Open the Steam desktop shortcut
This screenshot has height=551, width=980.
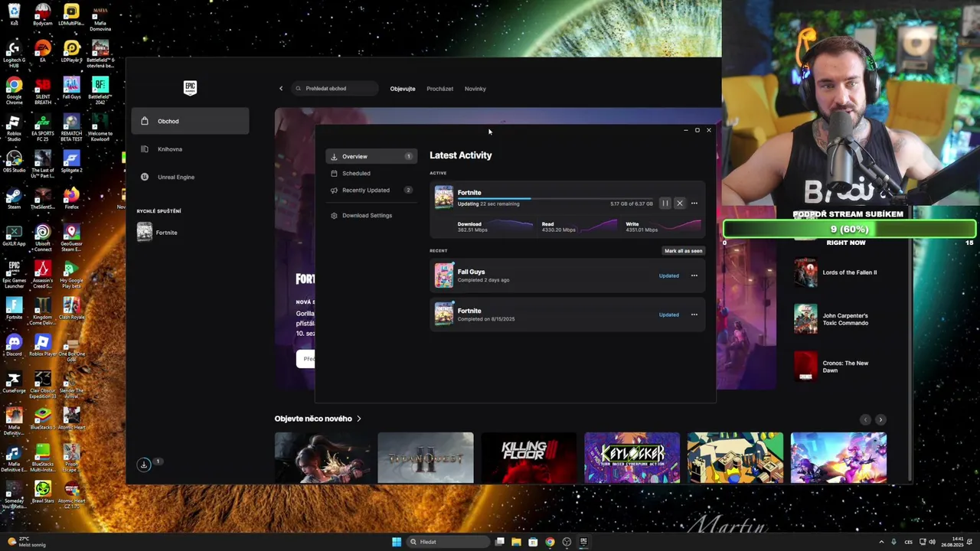pos(14,198)
